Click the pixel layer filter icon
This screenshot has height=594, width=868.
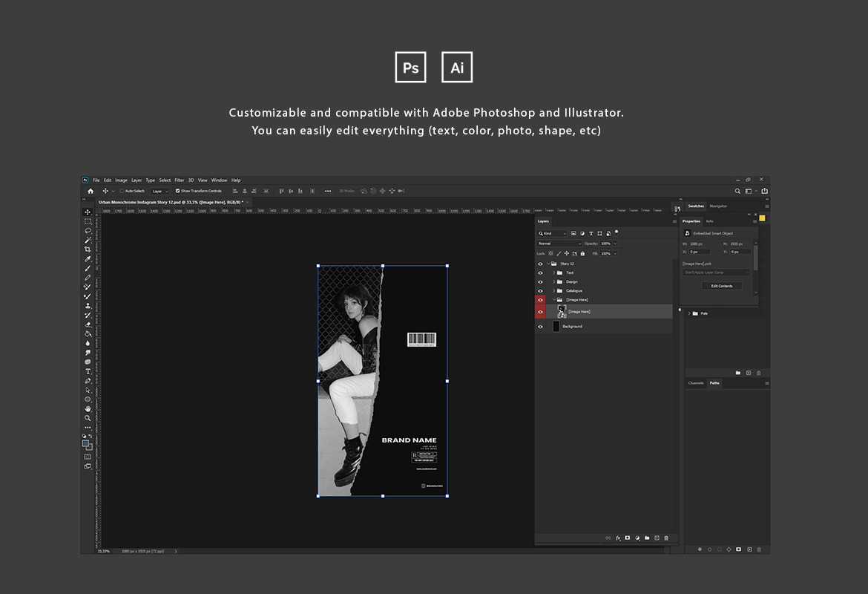click(x=573, y=233)
